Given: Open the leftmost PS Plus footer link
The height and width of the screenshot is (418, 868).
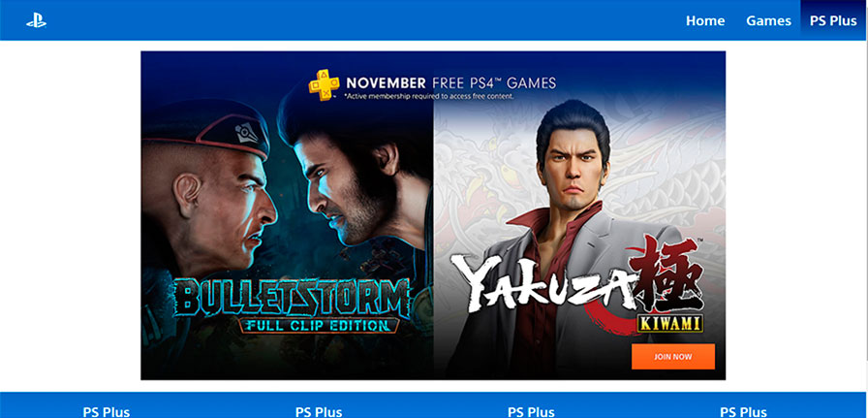Looking at the screenshot, I should point(107,412).
